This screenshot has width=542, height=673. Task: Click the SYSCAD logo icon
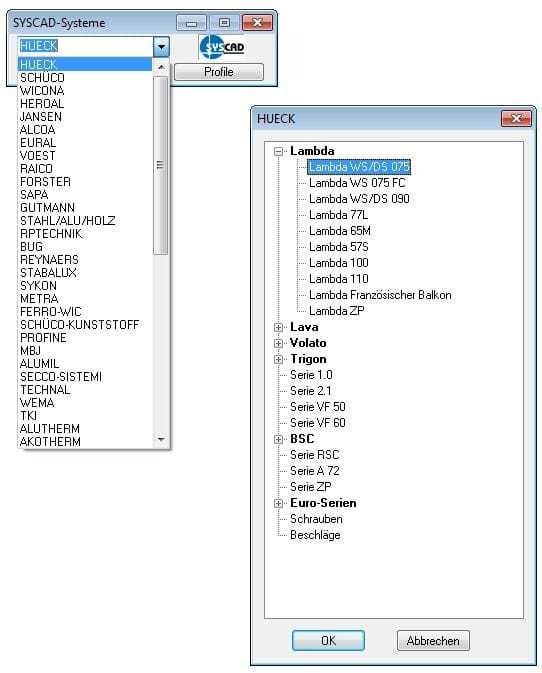(x=222, y=47)
